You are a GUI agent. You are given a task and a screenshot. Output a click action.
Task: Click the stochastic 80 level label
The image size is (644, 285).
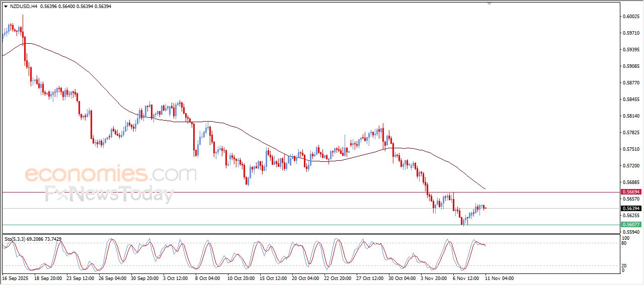625,243
